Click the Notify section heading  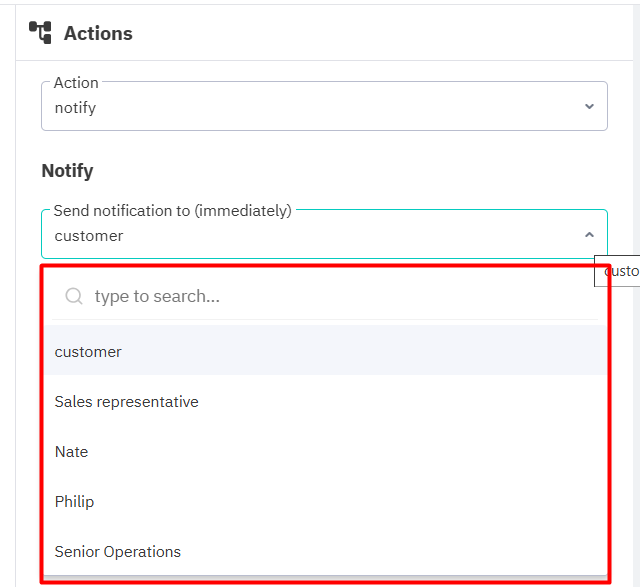[67, 171]
